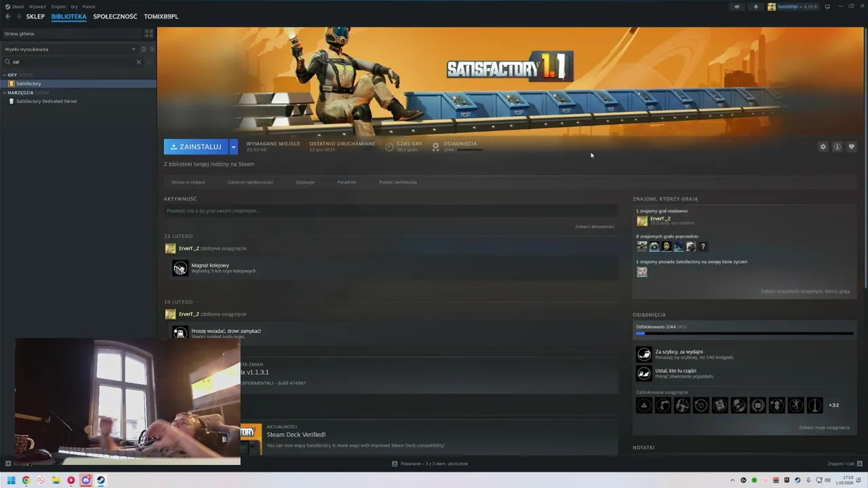Go forward with the navigation forward arrow

(x=18, y=16)
